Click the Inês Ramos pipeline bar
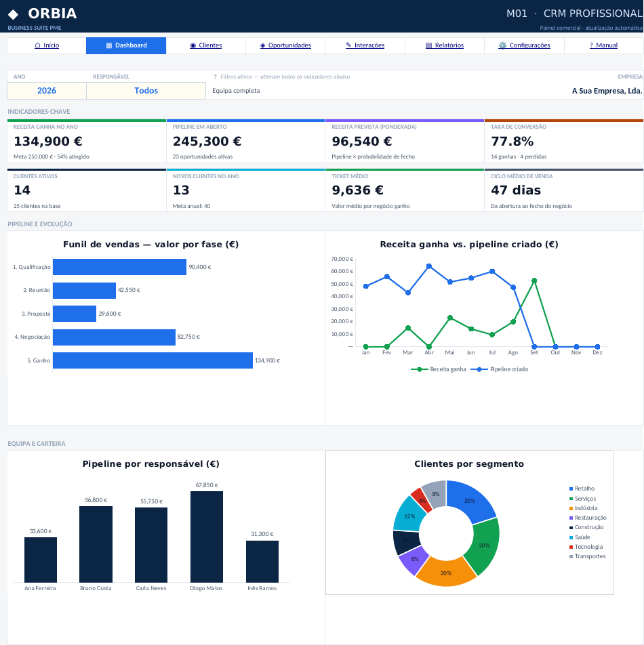Screen dimensions: 644x645 click(x=262, y=562)
